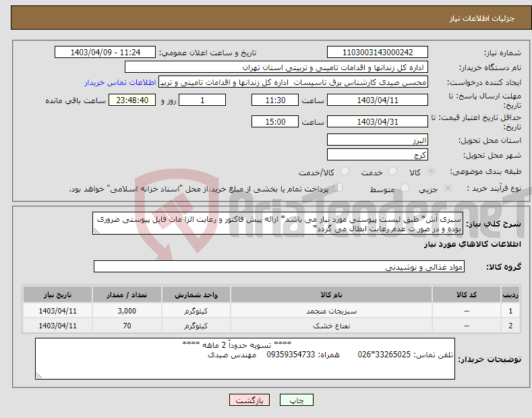This screenshot has width=532, height=418.
Task: Click the announcement date field 1403/04/09 - 11:24
Action: pyautogui.click(x=105, y=53)
